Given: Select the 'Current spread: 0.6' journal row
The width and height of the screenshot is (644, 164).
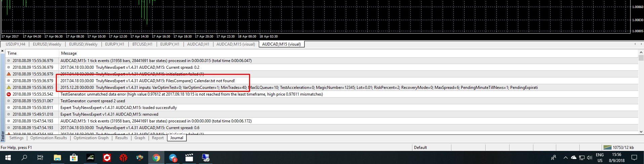Looking at the screenshot, I should [322, 128].
